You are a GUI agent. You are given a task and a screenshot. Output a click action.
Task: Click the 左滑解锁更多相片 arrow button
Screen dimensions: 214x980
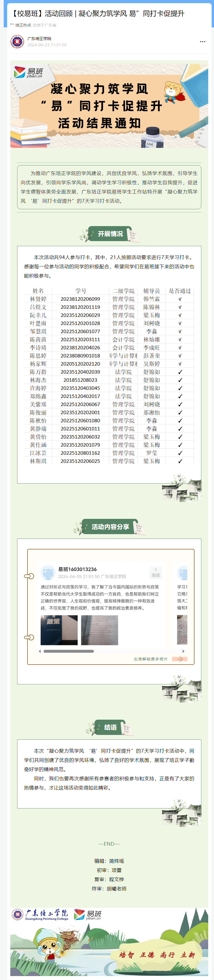click(x=180, y=659)
